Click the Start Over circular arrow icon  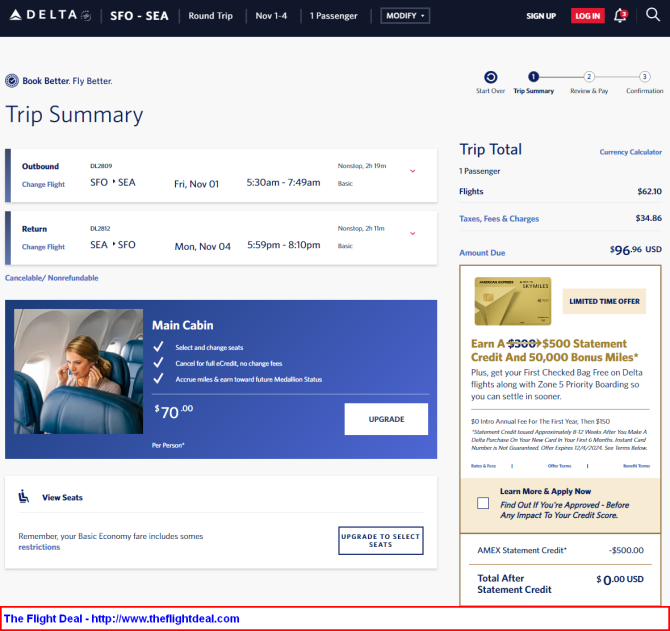(x=491, y=77)
